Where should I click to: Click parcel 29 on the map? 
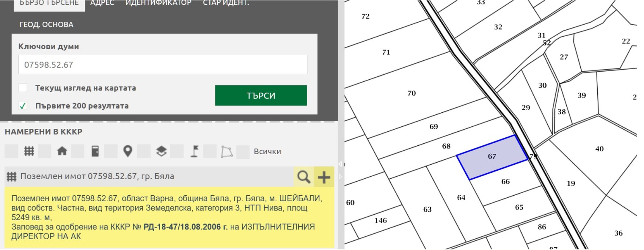point(526,108)
